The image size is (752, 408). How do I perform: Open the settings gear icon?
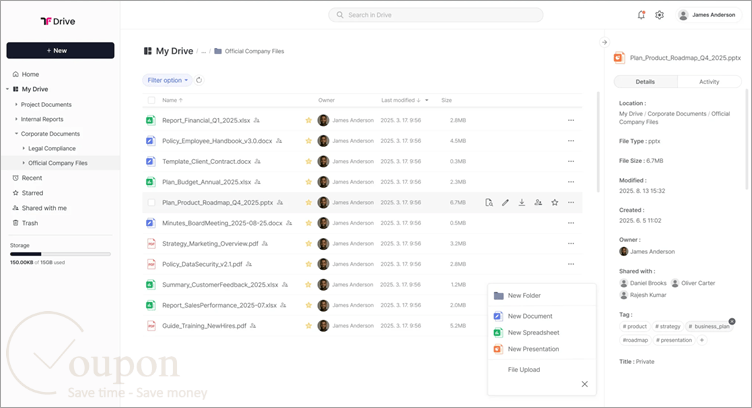tap(659, 15)
